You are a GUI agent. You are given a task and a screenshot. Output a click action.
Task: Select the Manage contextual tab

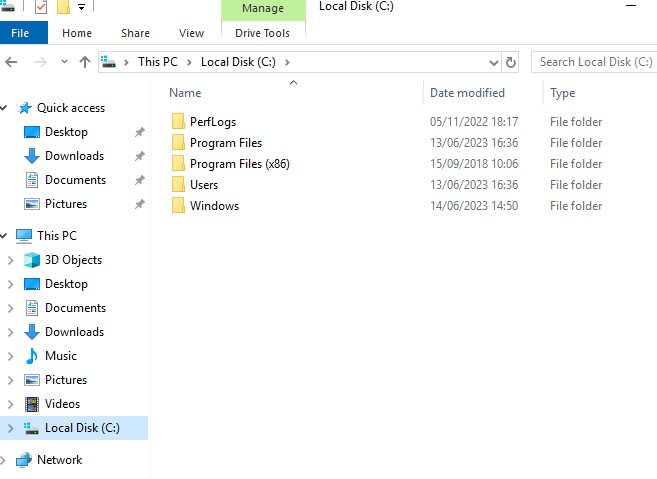click(263, 8)
